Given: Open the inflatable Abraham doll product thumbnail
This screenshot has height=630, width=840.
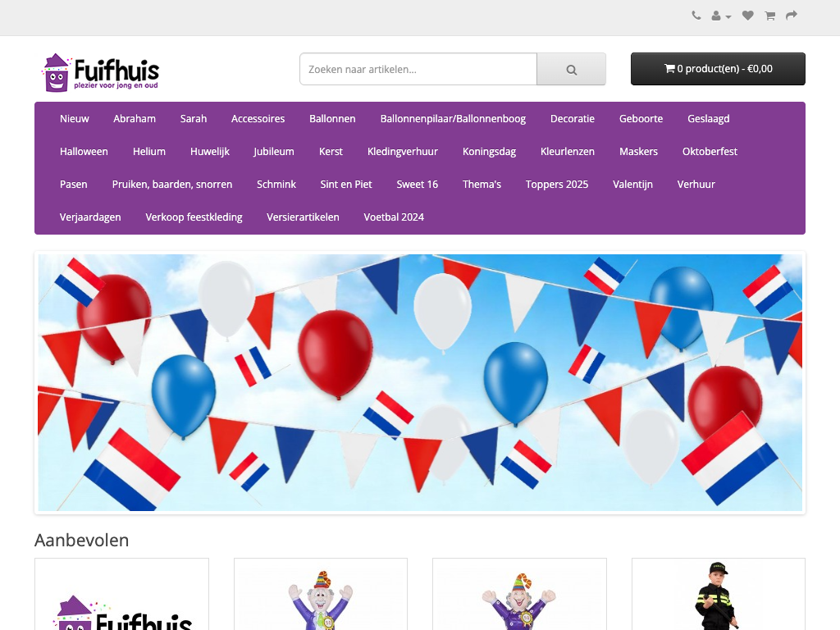Looking at the screenshot, I should [x=321, y=595].
